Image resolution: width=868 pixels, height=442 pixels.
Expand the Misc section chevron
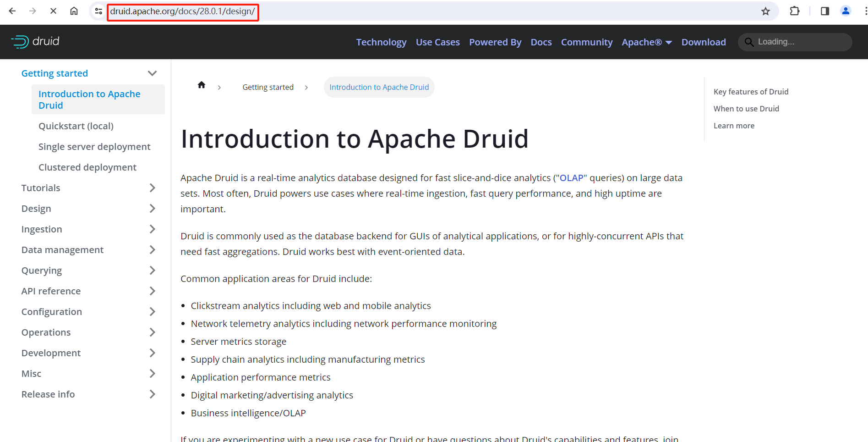click(x=153, y=374)
